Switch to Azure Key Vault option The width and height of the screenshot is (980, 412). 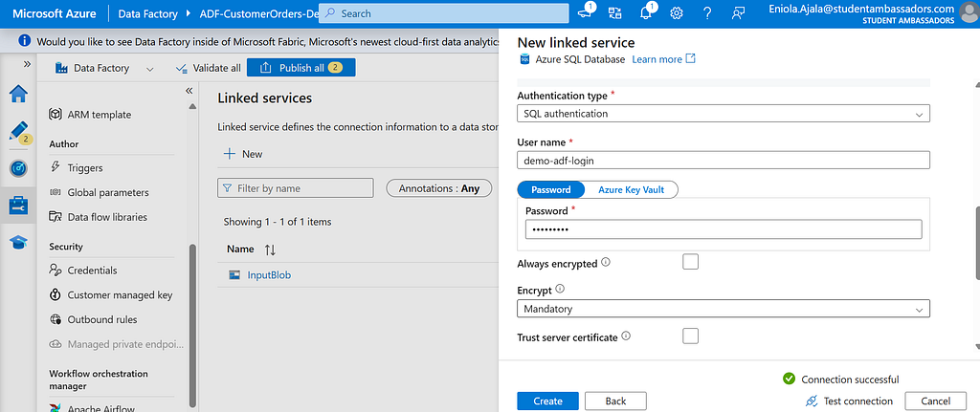[x=631, y=190]
